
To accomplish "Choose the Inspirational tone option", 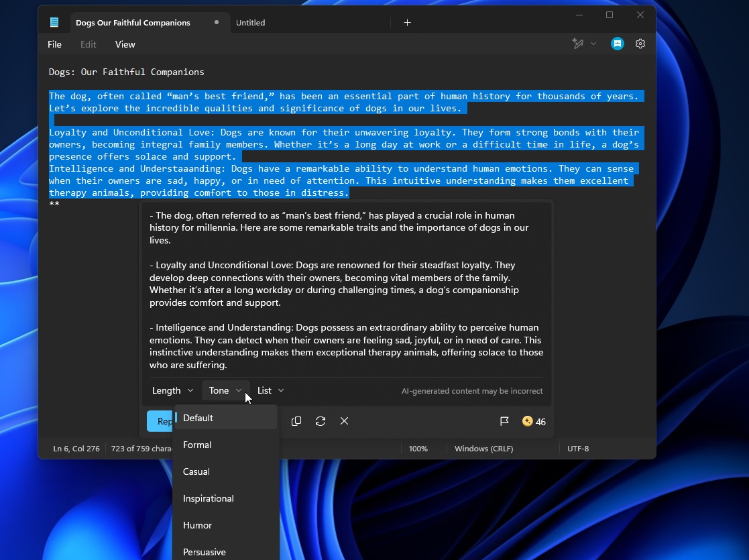I will pos(225,498).
